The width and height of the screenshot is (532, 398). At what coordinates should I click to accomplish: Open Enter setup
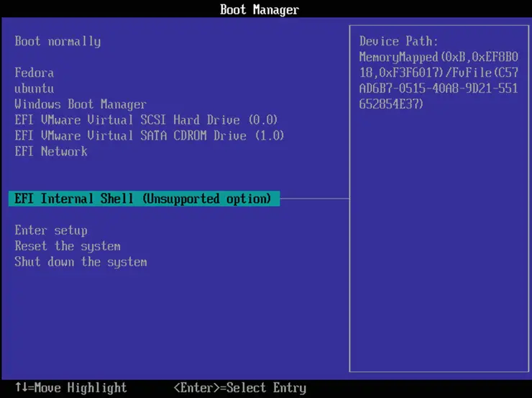pos(51,231)
